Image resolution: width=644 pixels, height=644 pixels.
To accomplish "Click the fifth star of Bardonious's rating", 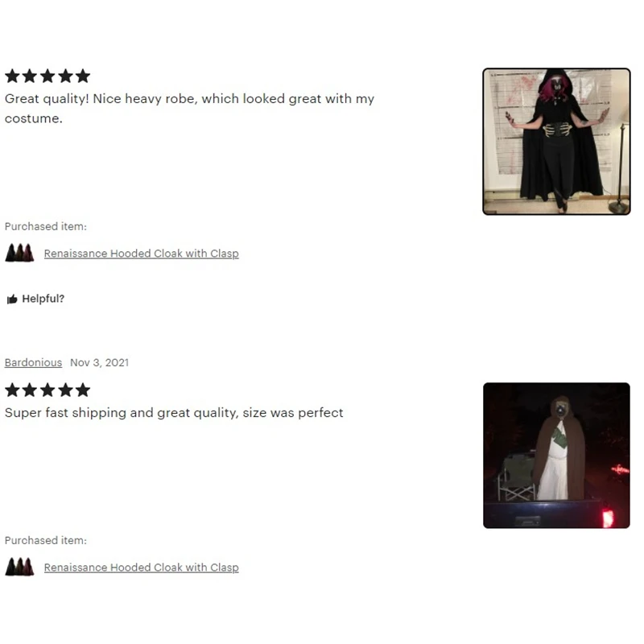I will pos(83,390).
